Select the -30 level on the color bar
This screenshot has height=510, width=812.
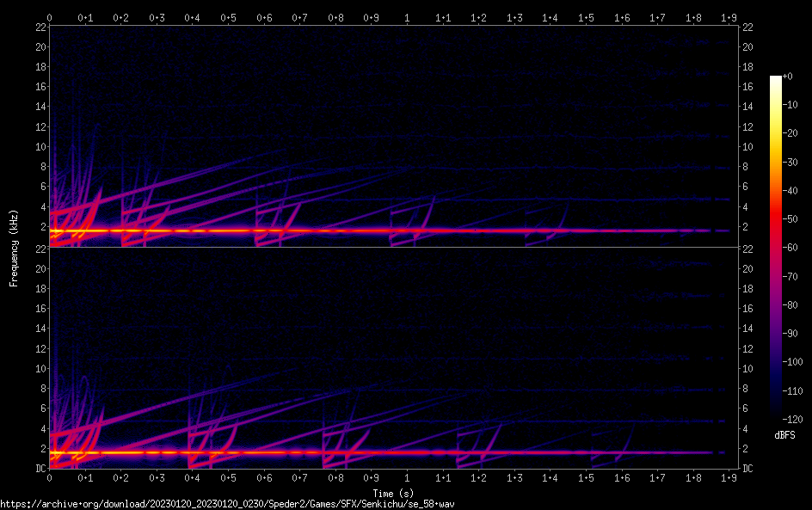tap(776, 163)
